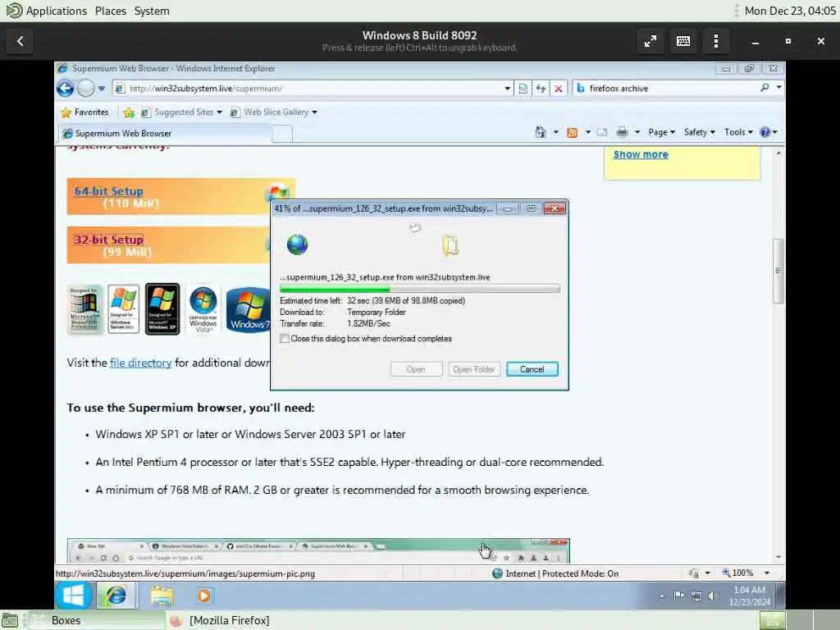Click the Windows taskbar clock

coord(749,596)
